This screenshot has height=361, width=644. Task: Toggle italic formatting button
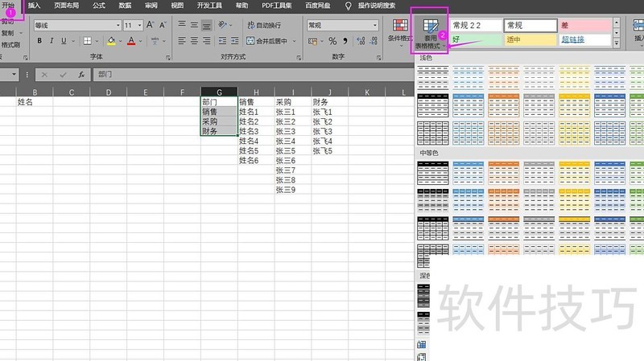pyautogui.click(x=52, y=41)
